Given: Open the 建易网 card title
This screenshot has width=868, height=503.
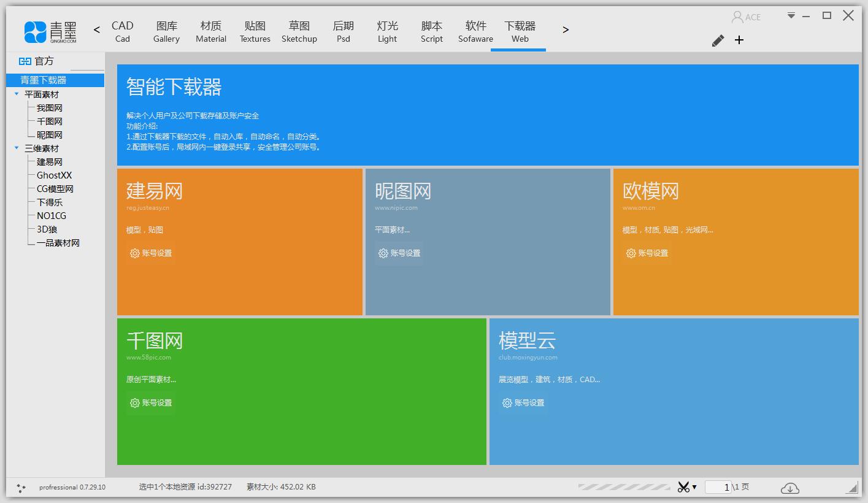Looking at the screenshot, I should pos(155,191).
